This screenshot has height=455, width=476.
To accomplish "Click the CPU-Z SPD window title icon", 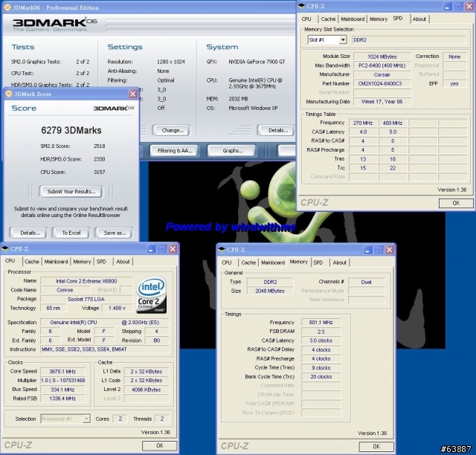I will pos(301,6).
